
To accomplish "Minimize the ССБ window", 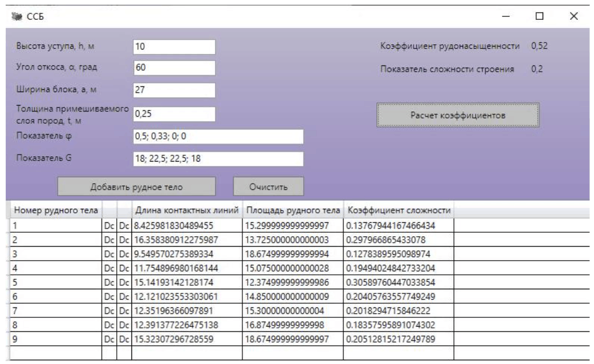I will click(506, 16).
